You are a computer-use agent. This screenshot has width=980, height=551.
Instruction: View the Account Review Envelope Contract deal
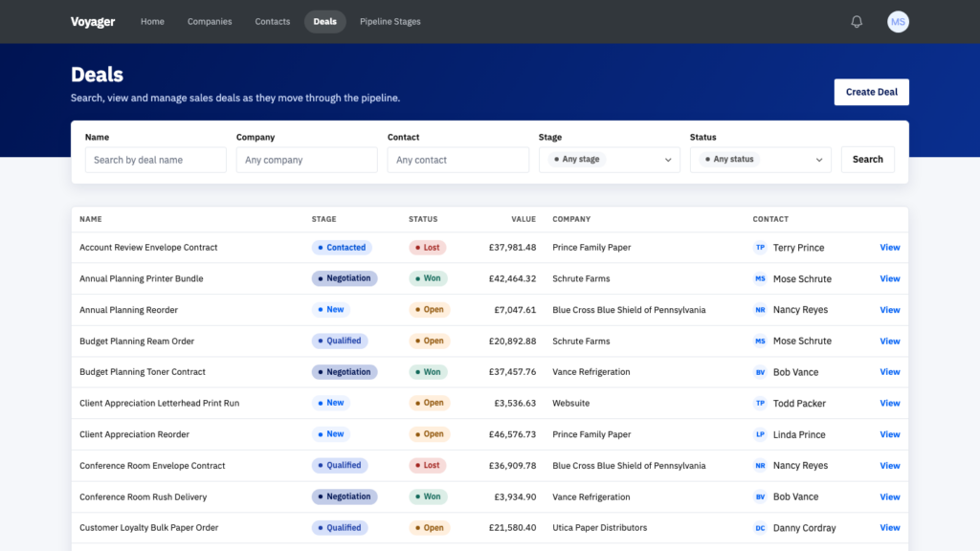pos(890,248)
